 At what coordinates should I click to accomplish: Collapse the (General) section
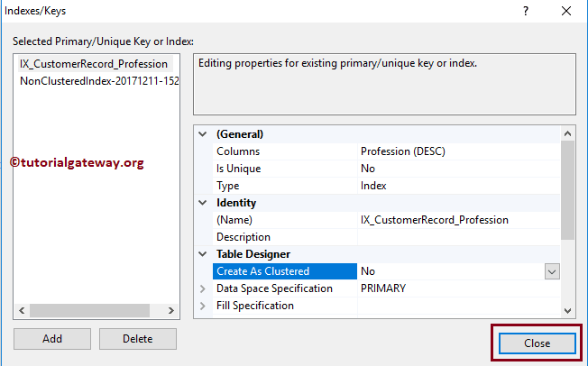click(x=203, y=134)
